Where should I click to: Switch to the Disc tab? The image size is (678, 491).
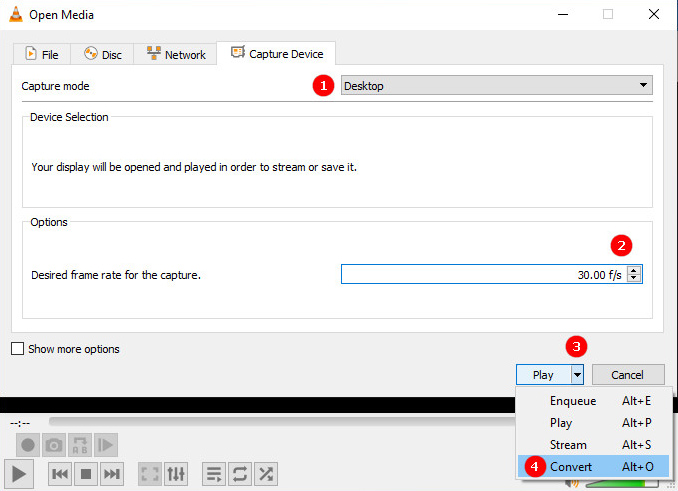(102, 54)
